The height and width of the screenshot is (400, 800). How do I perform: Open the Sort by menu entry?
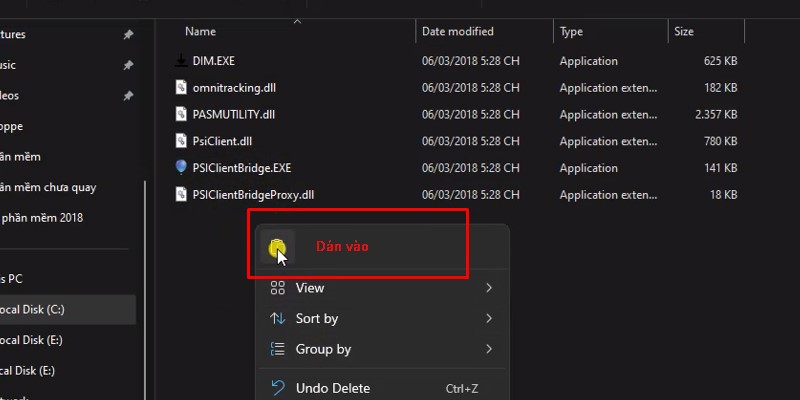pos(317,319)
